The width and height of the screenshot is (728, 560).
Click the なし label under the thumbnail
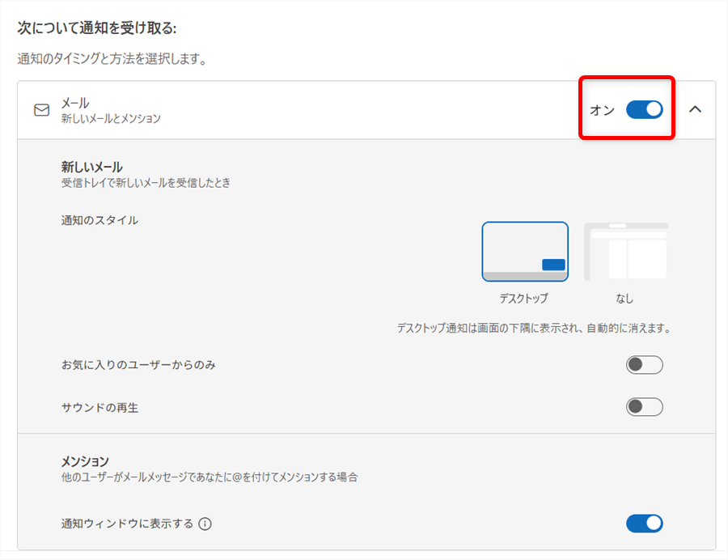coord(624,299)
